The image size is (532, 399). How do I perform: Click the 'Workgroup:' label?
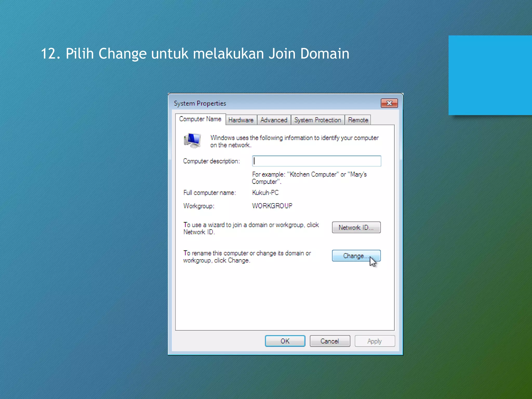tap(199, 206)
